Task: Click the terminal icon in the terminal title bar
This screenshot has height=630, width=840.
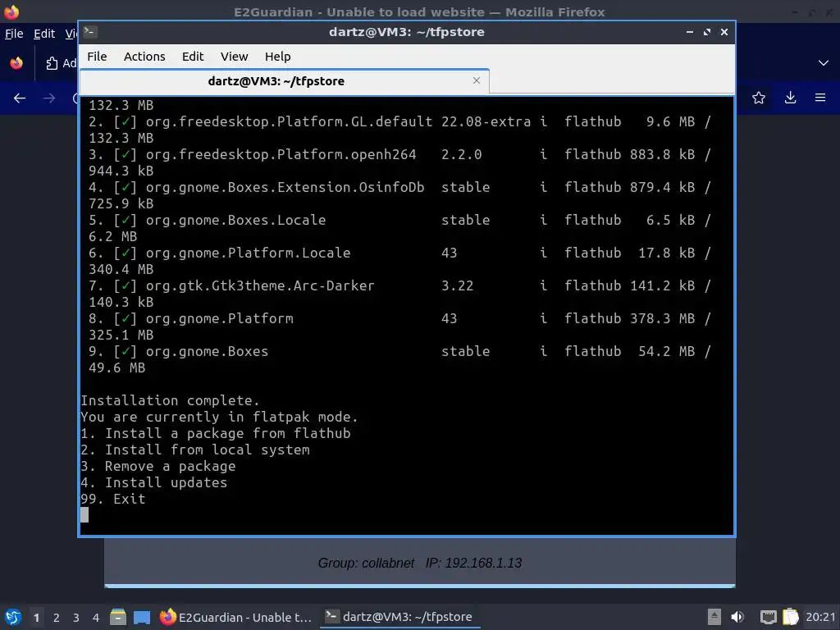Action: coord(90,32)
